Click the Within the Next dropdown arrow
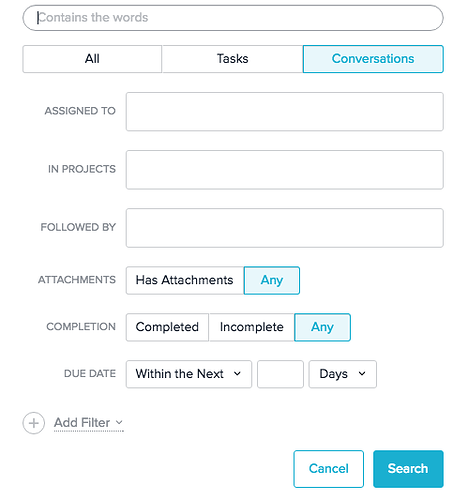 [237, 374]
